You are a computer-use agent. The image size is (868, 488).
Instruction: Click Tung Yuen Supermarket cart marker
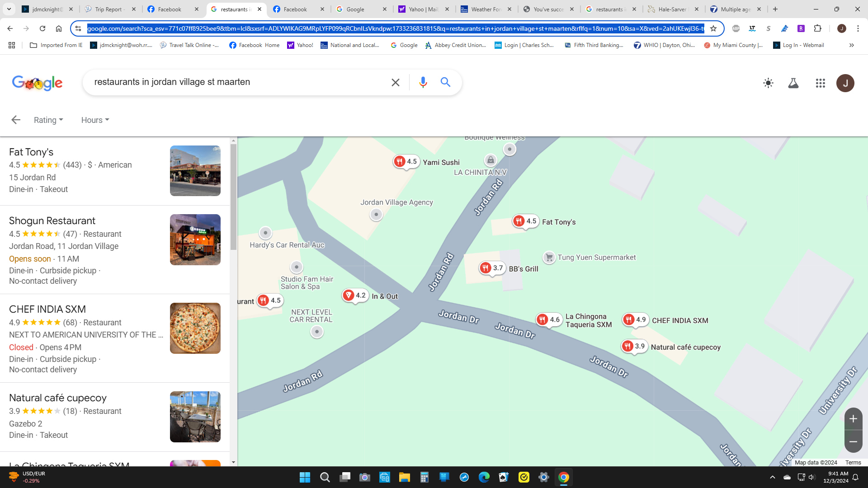[x=549, y=258]
